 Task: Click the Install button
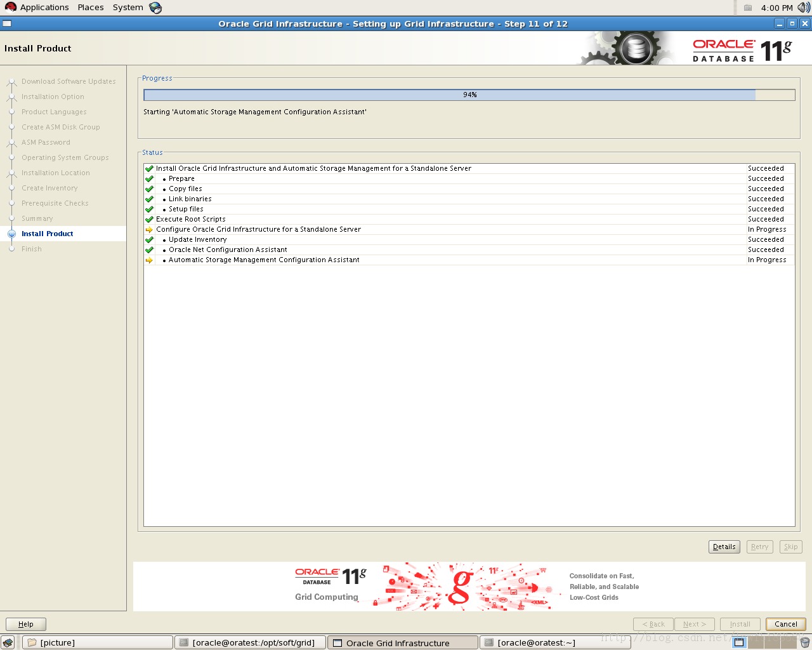(740, 624)
